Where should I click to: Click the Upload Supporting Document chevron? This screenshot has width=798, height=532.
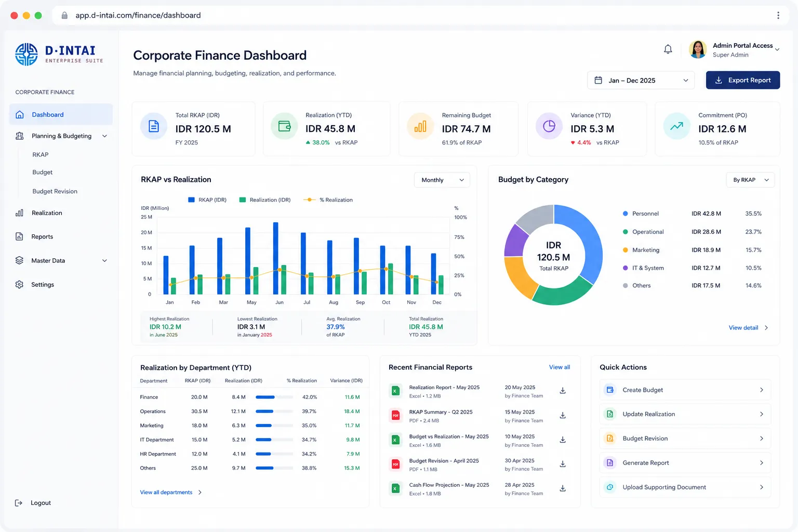point(762,487)
